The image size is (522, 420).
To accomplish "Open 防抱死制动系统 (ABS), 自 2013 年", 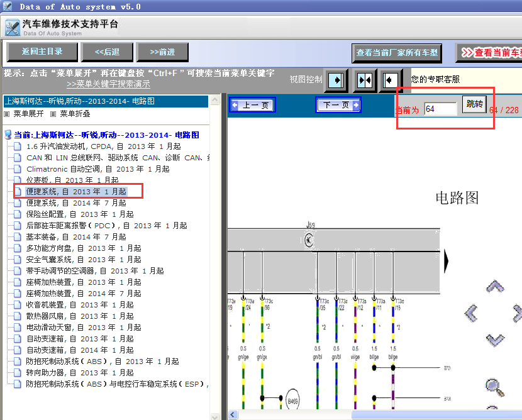I will pyautogui.click(x=103, y=362).
